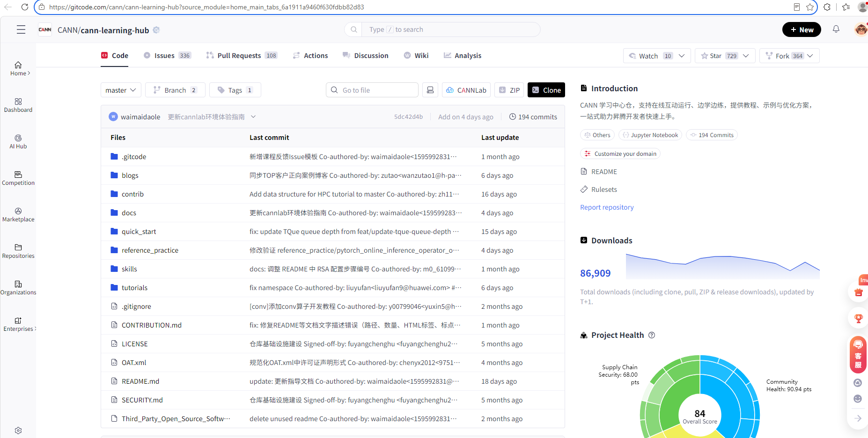Open the Wiki tab
The height and width of the screenshot is (438, 868).
tap(416, 55)
